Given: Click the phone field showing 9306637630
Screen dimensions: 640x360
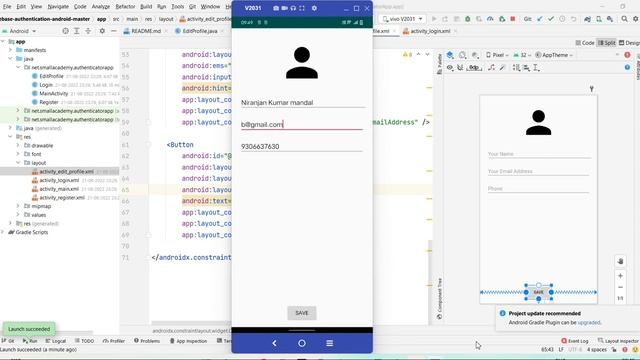Looking at the screenshot, I should [x=301, y=146].
